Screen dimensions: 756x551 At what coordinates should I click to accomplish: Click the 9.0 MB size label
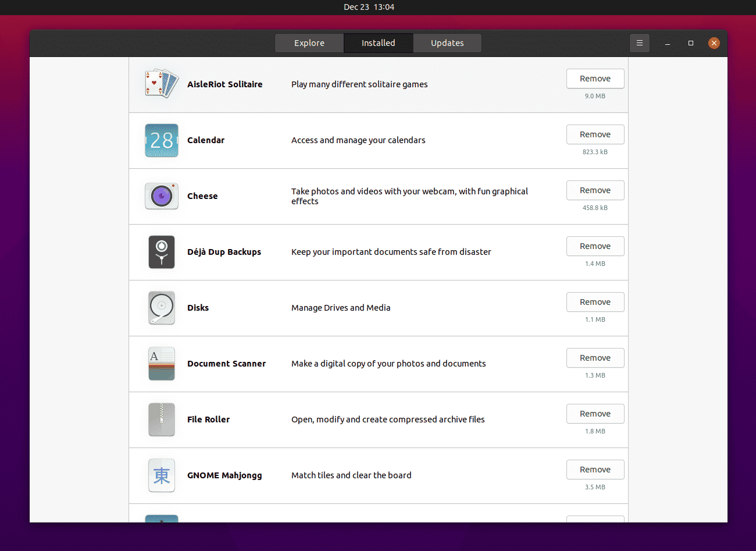pyautogui.click(x=595, y=96)
